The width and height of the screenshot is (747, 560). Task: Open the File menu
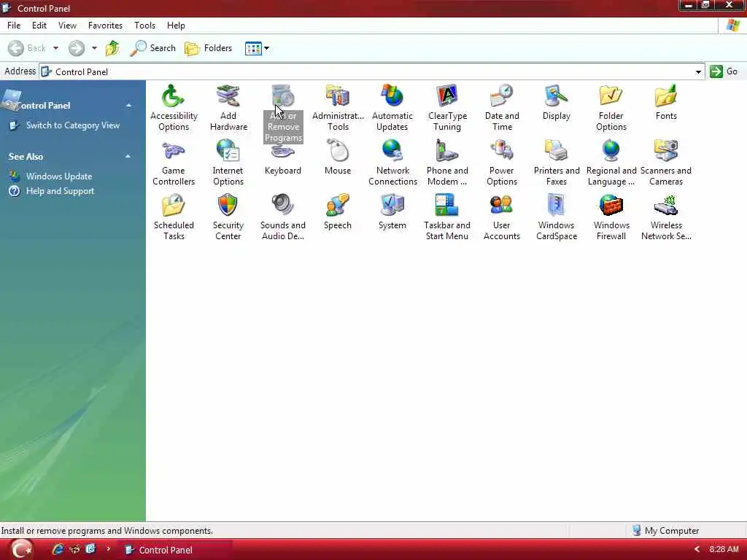tap(14, 26)
